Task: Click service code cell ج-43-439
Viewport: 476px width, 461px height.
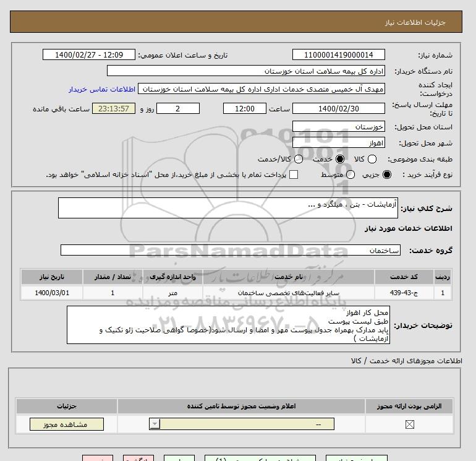Action: [x=404, y=293]
